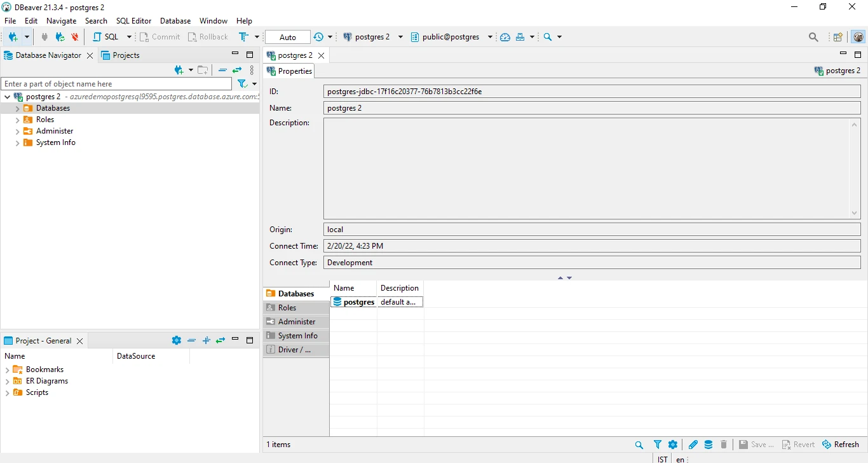
Task: Delete the selected database with the trash icon
Action: pos(724,444)
